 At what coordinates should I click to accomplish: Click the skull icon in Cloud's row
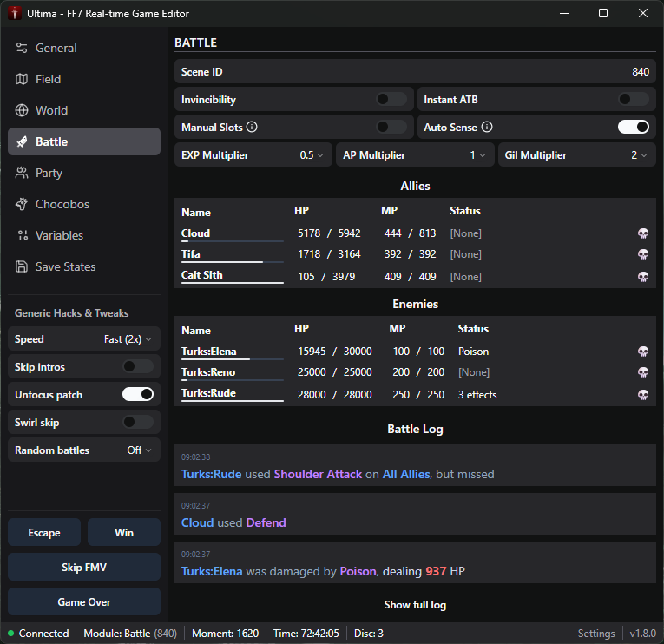pyautogui.click(x=643, y=233)
